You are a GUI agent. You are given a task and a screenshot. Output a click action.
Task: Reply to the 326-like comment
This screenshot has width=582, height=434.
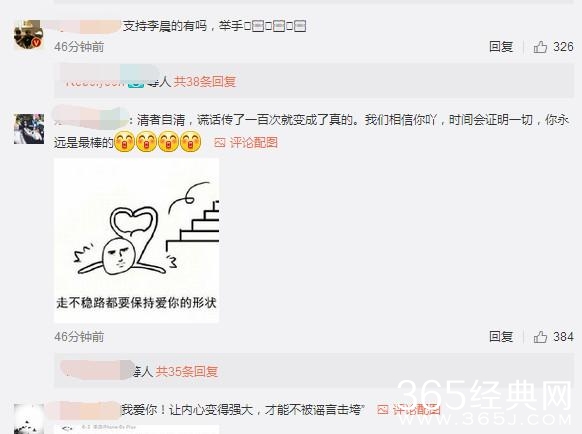pos(501,47)
